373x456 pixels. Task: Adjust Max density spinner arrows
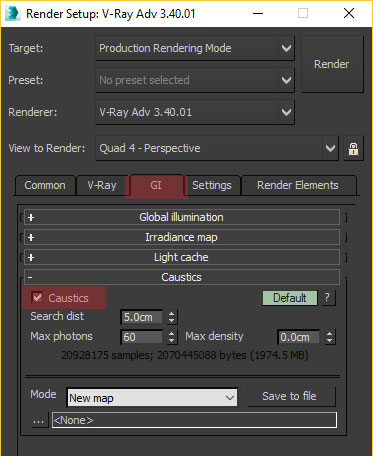pyautogui.click(x=329, y=337)
